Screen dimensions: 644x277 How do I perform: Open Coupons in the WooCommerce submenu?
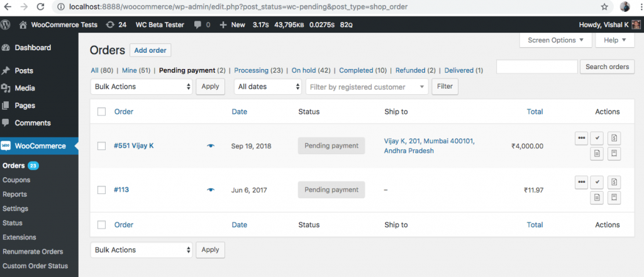coord(16,180)
